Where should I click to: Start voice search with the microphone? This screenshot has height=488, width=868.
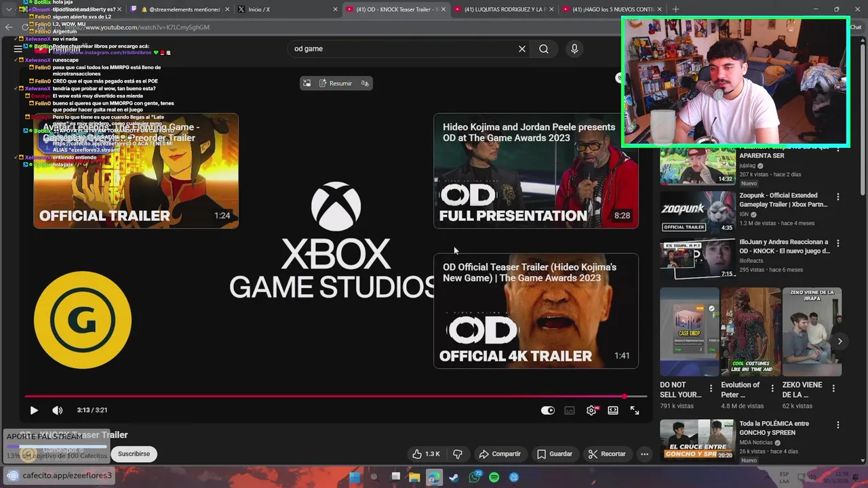pos(574,49)
